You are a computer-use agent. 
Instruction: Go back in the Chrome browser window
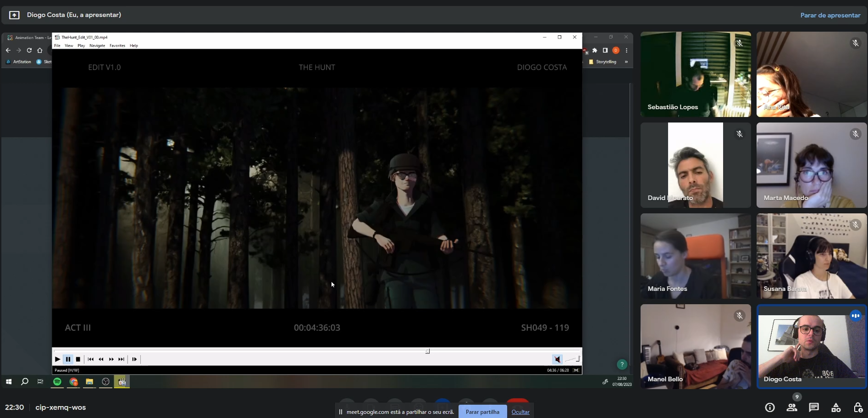tap(8, 50)
